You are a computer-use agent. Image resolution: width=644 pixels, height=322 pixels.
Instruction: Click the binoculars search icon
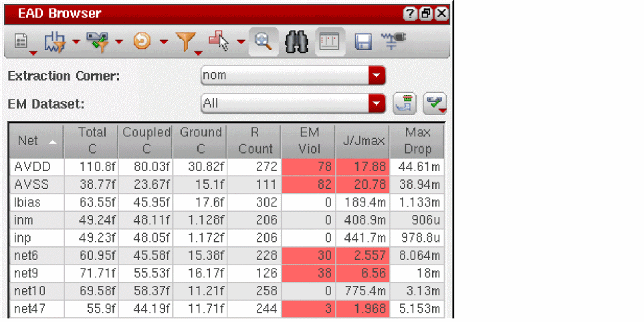(296, 42)
